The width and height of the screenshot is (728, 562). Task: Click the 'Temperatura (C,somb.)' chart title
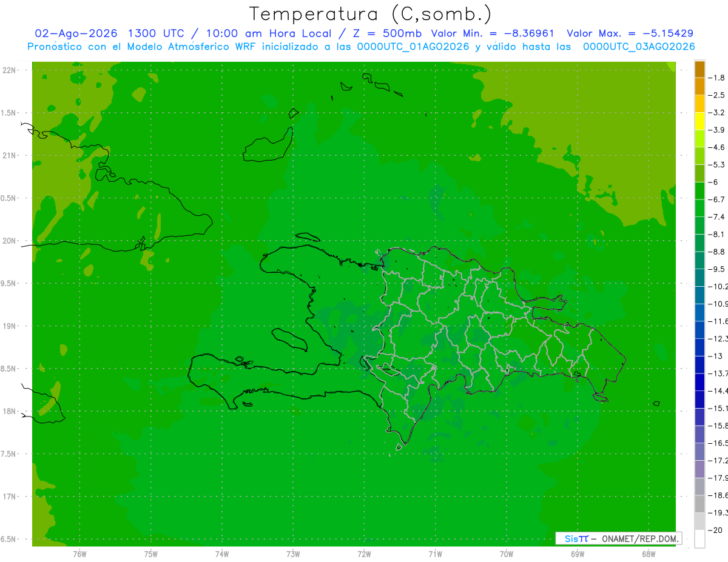pos(371,14)
